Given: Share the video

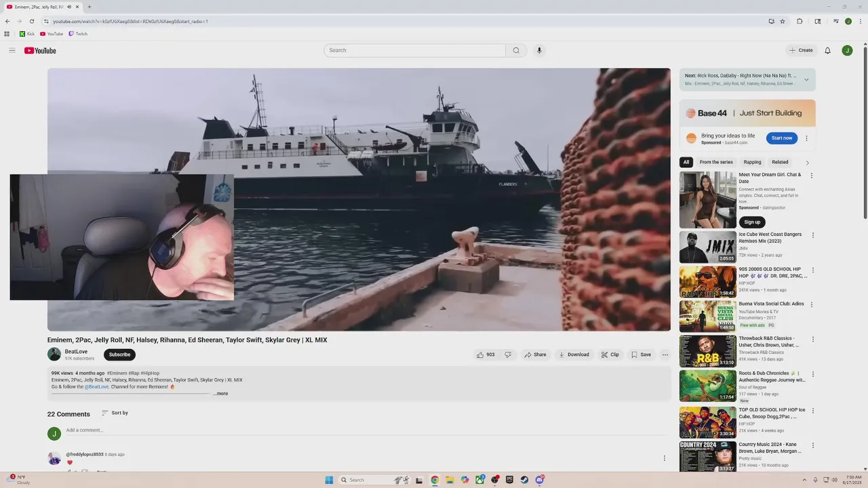Looking at the screenshot, I should point(535,354).
